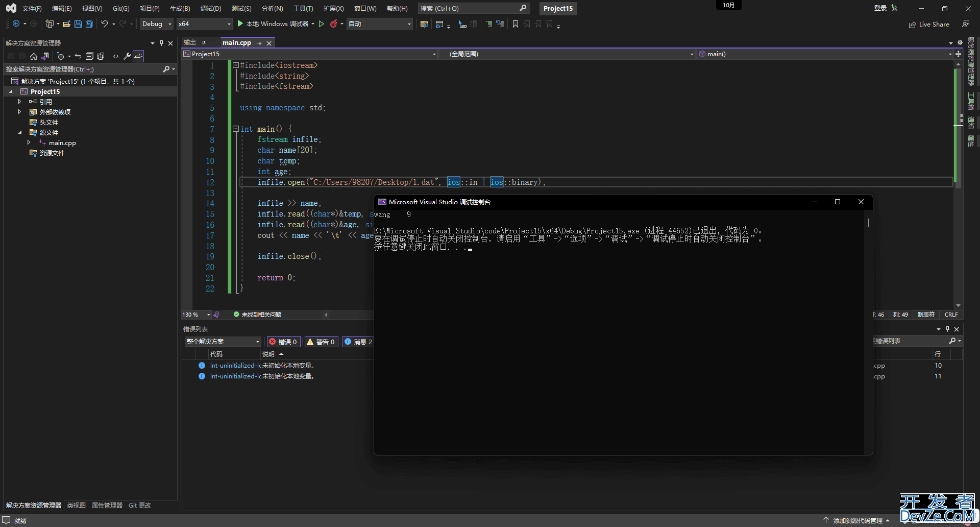Pin the Error List panel
Screen dimensions: 980x527
coord(947,329)
